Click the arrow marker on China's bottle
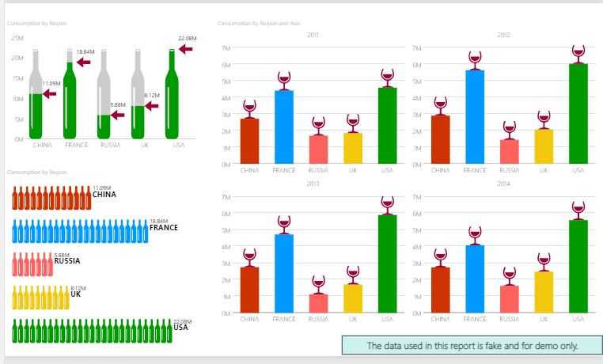Viewport: 603px width, 364px height. click(x=50, y=94)
